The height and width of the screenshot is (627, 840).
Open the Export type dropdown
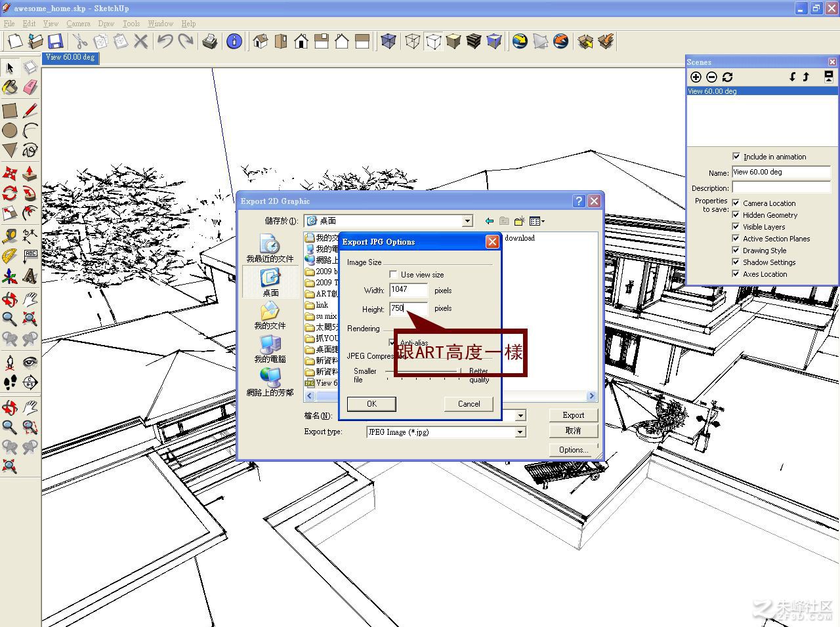coord(520,432)
